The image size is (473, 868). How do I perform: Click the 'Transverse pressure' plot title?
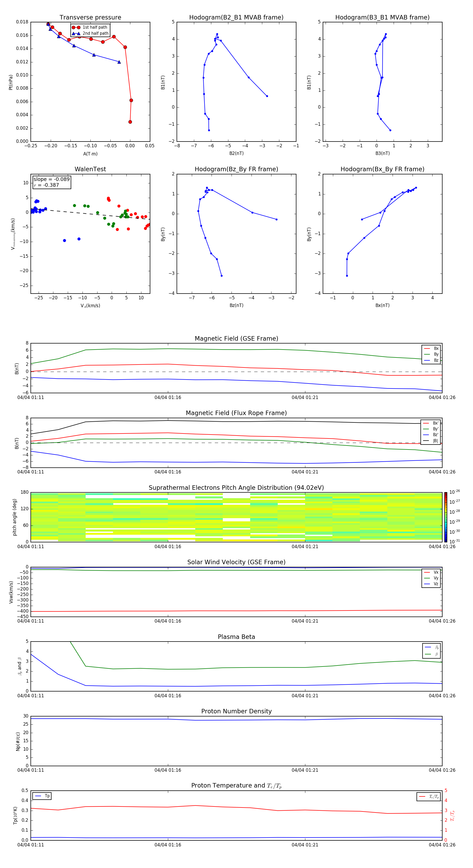pos(90,18)
